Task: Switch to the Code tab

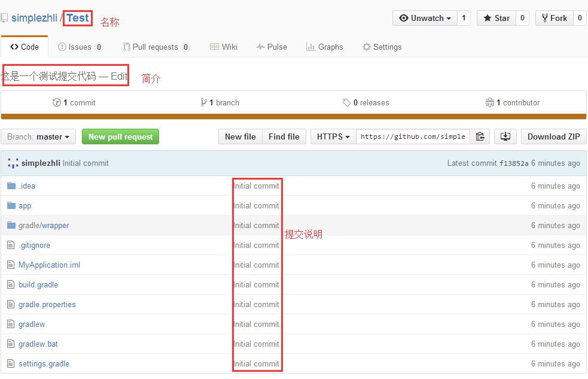Action: click(x=25, y=47)
